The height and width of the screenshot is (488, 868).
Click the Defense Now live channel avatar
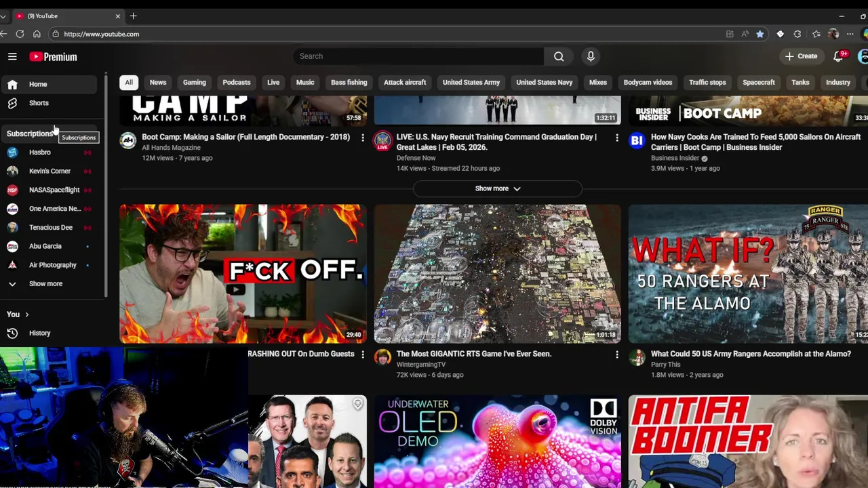[382, 140]
